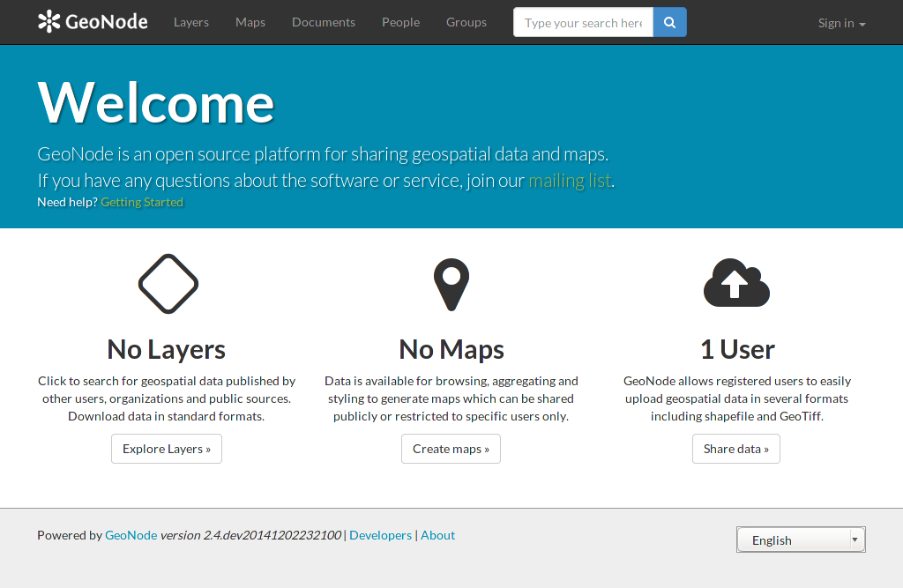Open the Layers menu item
The height and width of the screenshot is (588, 903).
pyautogui.click(x=191, y=22)
